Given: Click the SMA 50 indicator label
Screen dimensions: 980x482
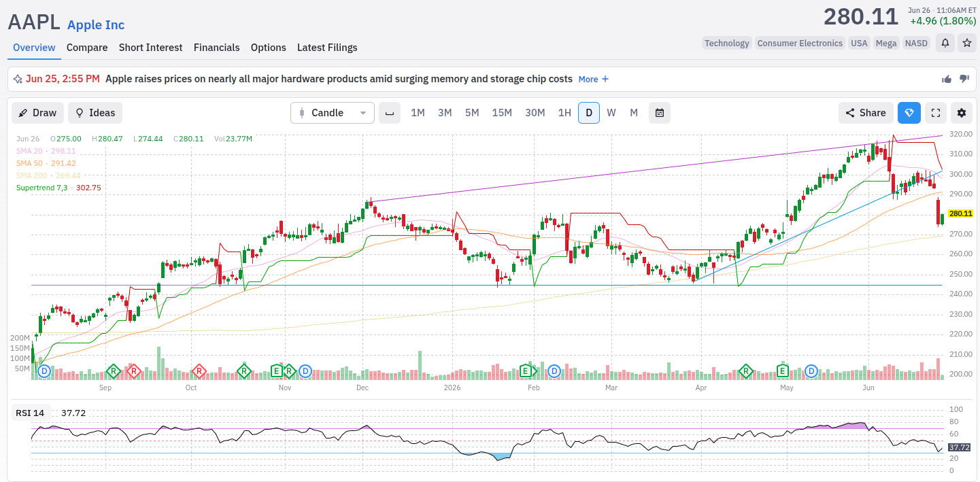Looking at the screenshot, I should coord(46,163).
